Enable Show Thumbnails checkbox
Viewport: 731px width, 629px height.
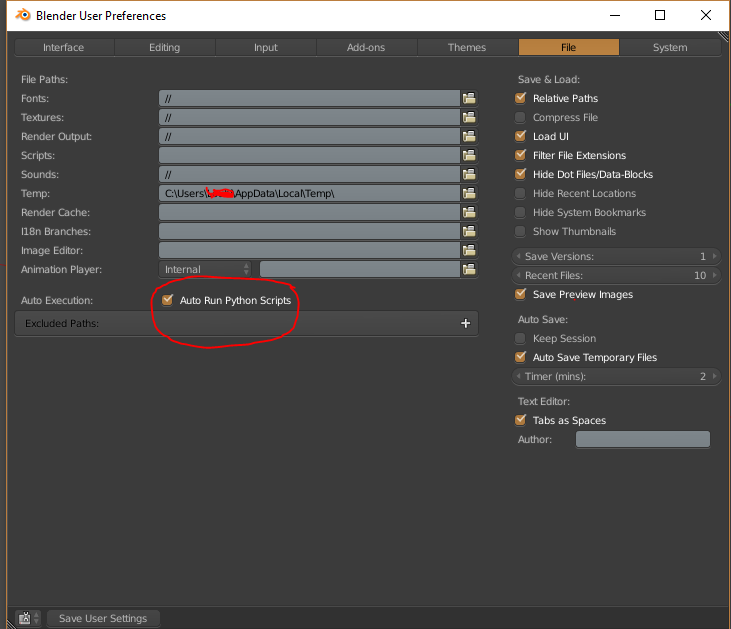click(x=520, y=231)
